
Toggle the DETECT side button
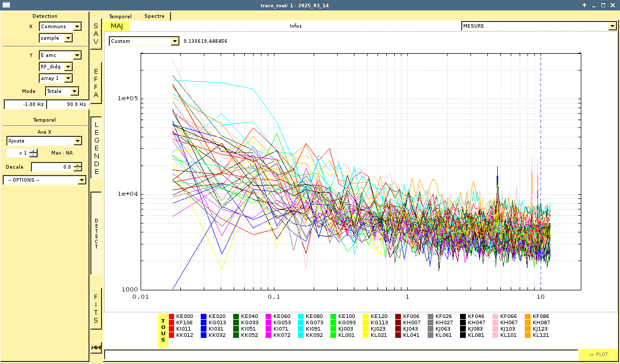[x=96, y=233]
